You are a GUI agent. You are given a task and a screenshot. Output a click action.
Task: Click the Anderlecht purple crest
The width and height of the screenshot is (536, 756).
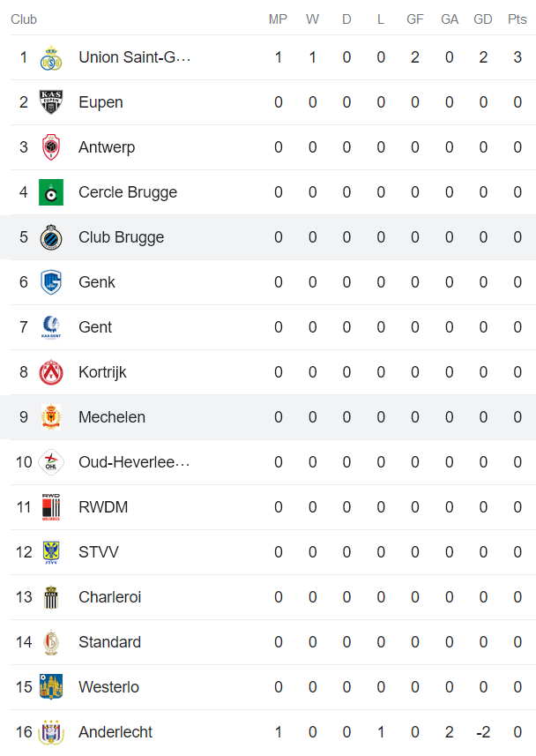click(51, 732)
